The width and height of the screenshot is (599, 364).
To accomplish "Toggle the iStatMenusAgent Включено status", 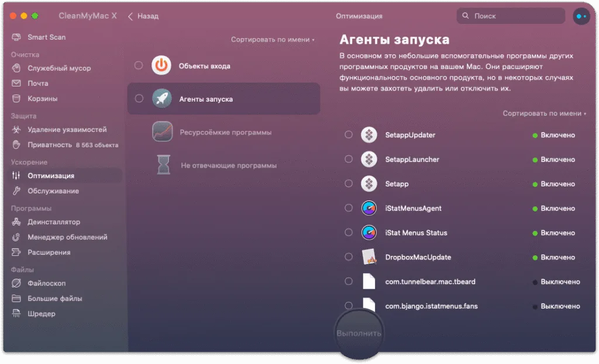I will [553, 209].
